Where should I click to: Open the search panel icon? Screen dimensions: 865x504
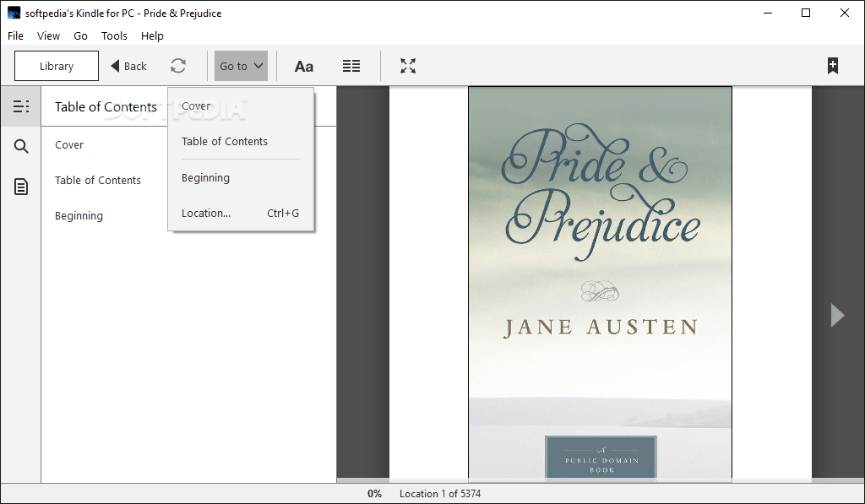pos(21,146)
